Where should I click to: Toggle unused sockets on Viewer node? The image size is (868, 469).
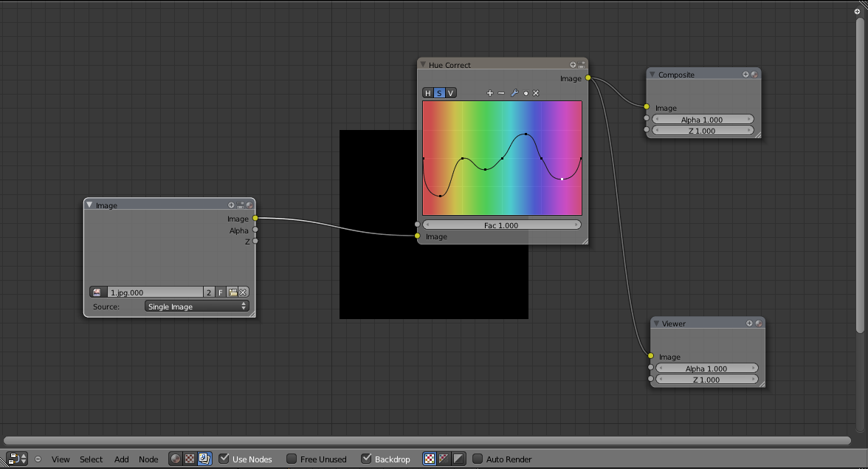click(x=750, y=323)
